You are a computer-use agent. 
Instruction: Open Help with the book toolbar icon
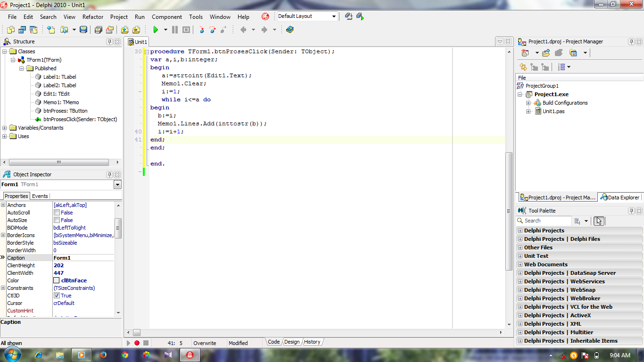[289, 29]
